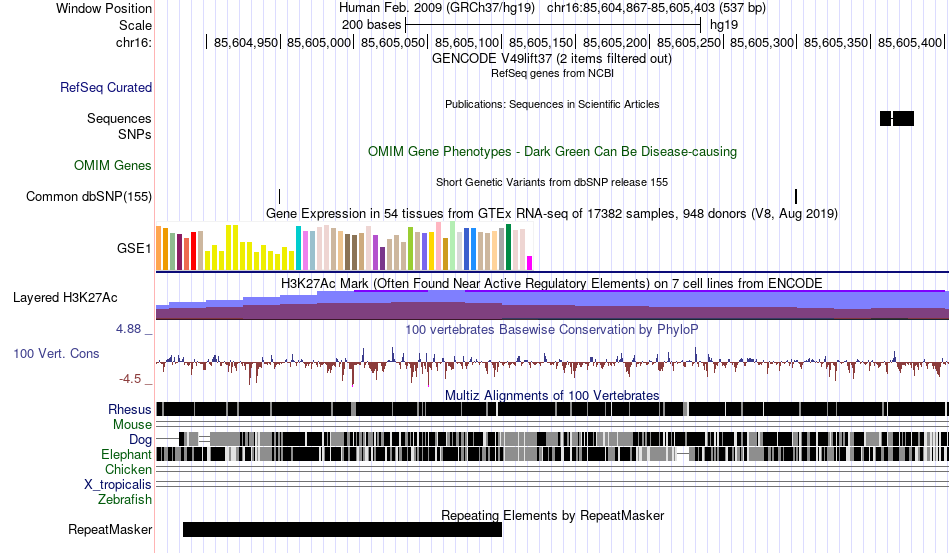
Task: Click the X_tropicalis alignment row label
Action: [118, 485]
